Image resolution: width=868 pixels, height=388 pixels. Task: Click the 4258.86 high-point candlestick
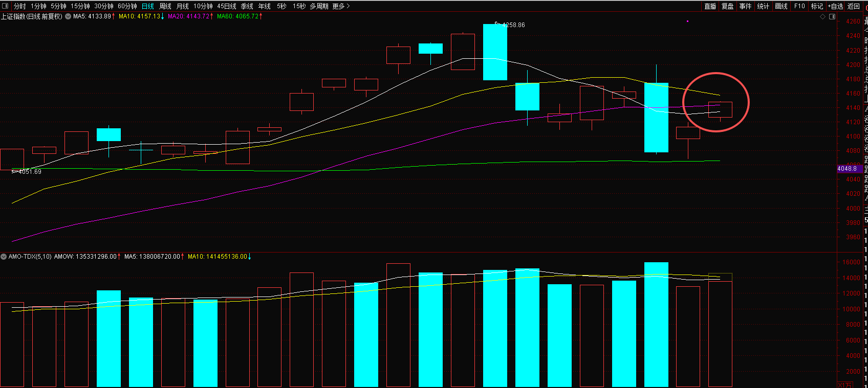495,52
